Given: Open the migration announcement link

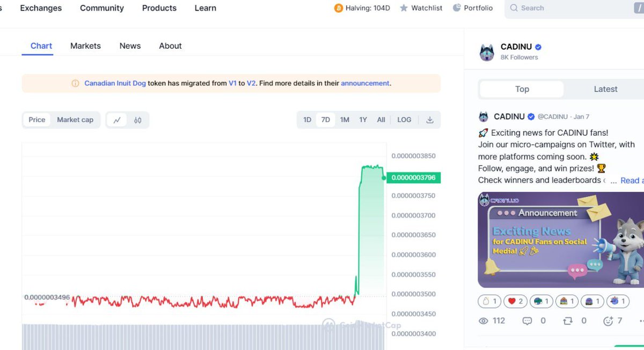Looking at the screenshot, I should point(365,84).
